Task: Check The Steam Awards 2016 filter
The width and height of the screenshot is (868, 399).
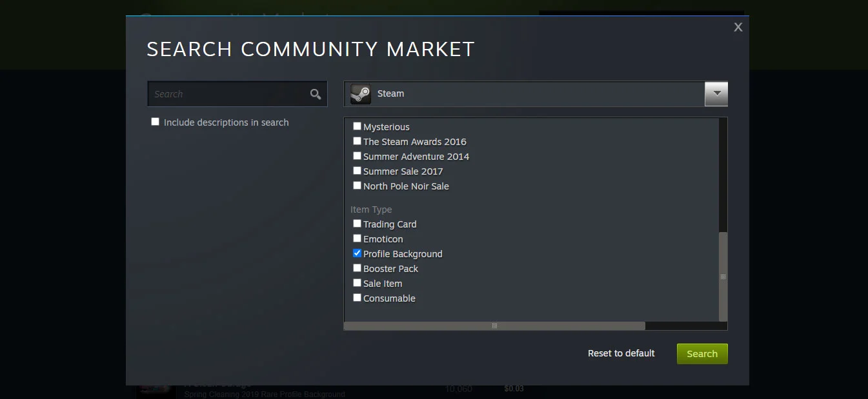Action: (357, 141)
